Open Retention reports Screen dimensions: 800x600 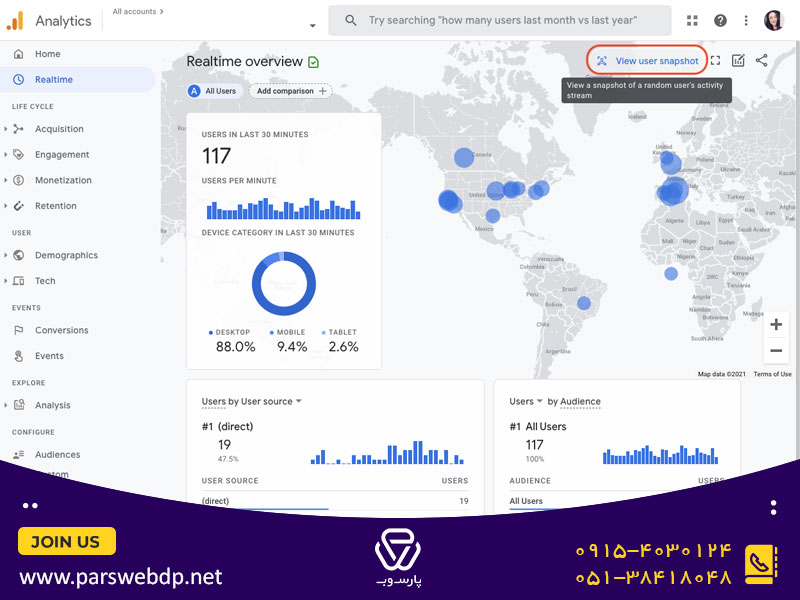(56, 206)
